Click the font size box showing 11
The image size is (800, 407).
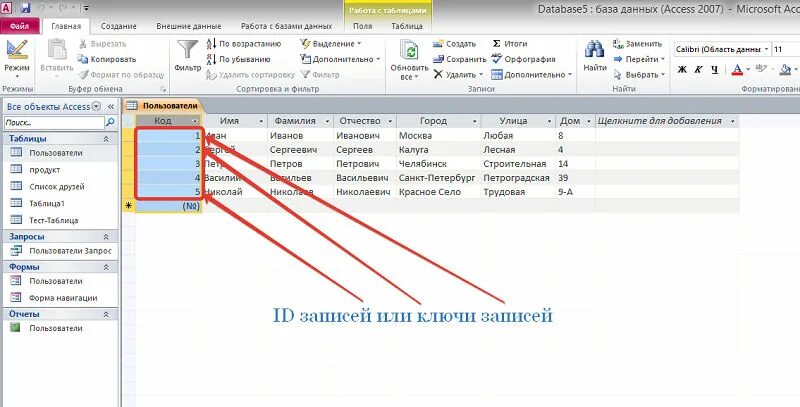point(785,49)
